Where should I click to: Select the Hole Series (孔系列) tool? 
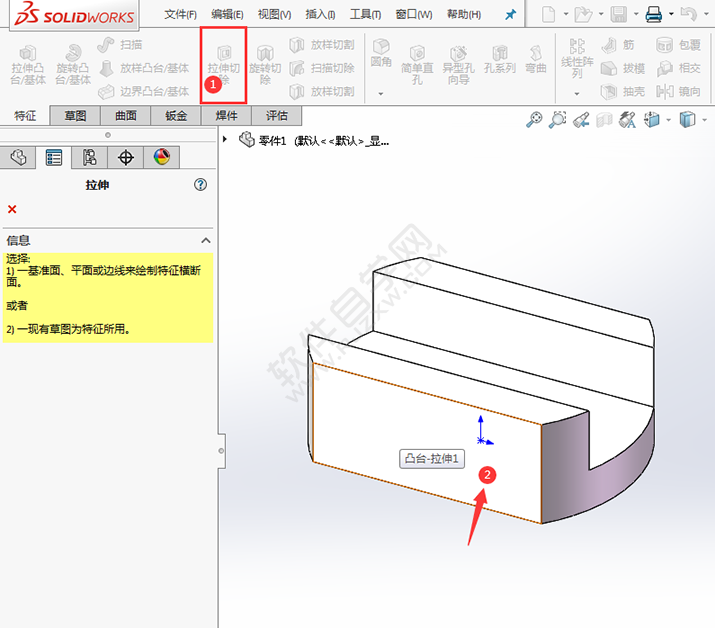[500, 59]
